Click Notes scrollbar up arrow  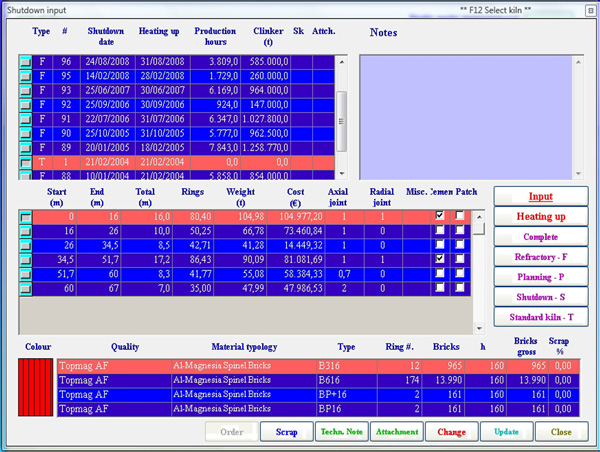(578, 62)
